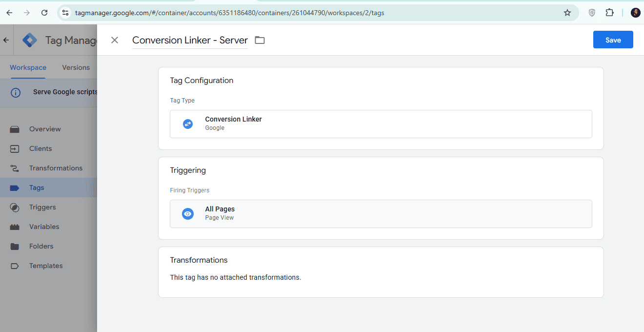Click the Conversion Linker tag type icon

(188, 124)
